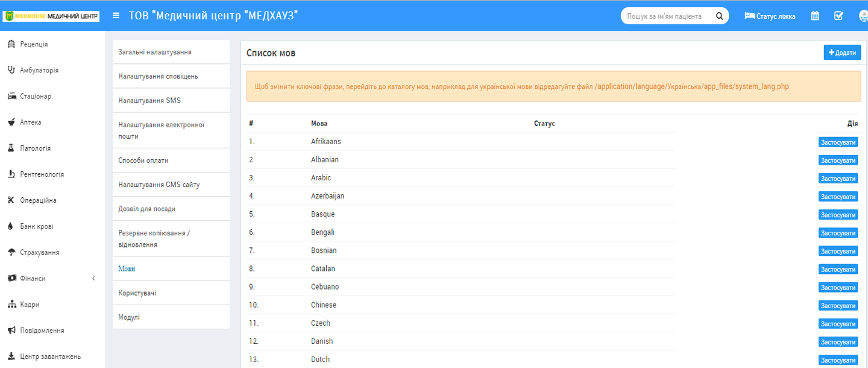The width and height of the screenshot is (868, 368).
Task: Apply Cebuano language
Action: click(838, 288)
